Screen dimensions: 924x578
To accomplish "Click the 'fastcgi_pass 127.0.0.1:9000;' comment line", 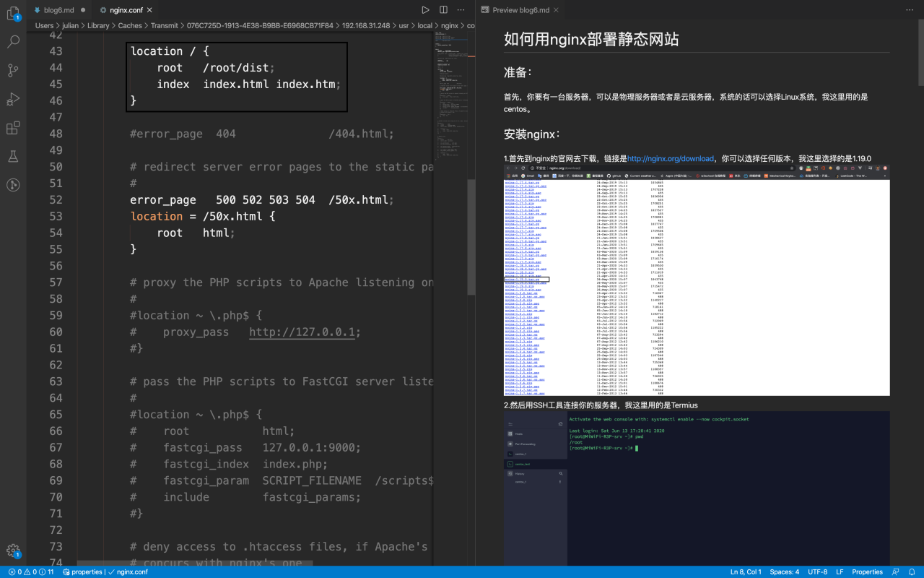I will 245,447.
